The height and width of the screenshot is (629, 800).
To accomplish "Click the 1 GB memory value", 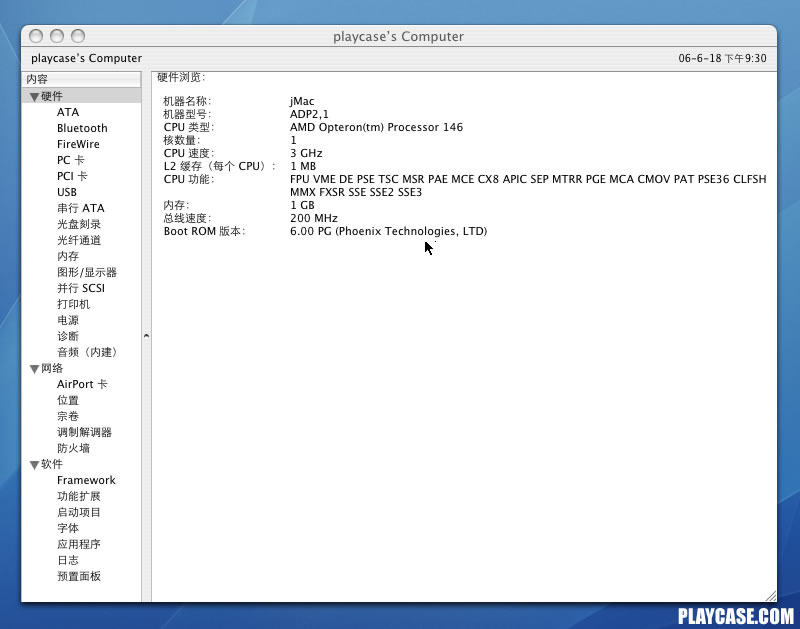I will coord(303,205).
